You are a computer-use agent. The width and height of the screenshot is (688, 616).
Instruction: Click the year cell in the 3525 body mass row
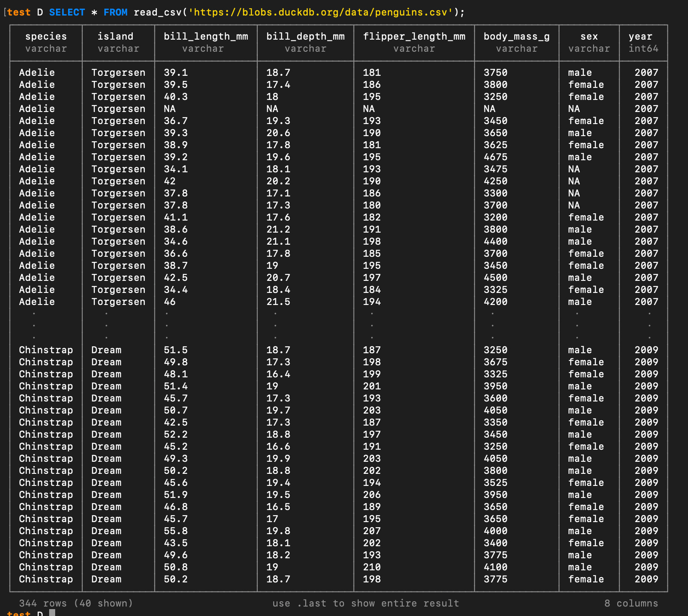point(647,482)
